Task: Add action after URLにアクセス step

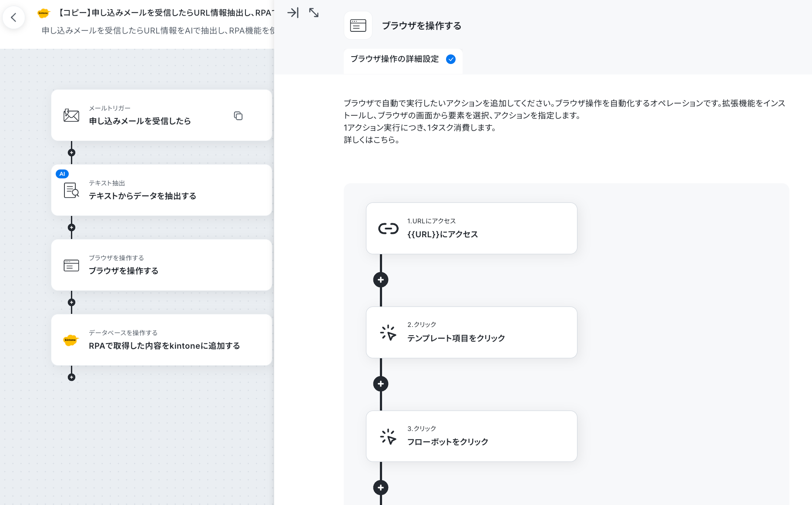Action: (x=381, y=280)
